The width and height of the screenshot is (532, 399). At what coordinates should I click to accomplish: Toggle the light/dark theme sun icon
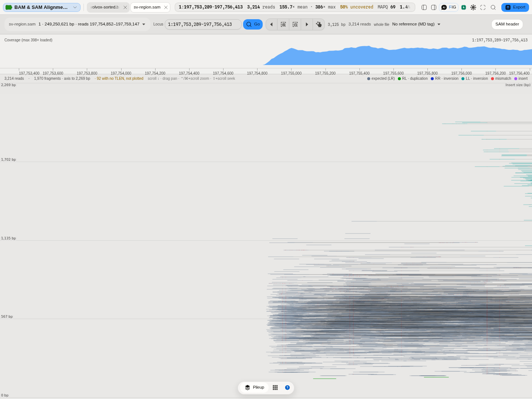coord(473,7)
